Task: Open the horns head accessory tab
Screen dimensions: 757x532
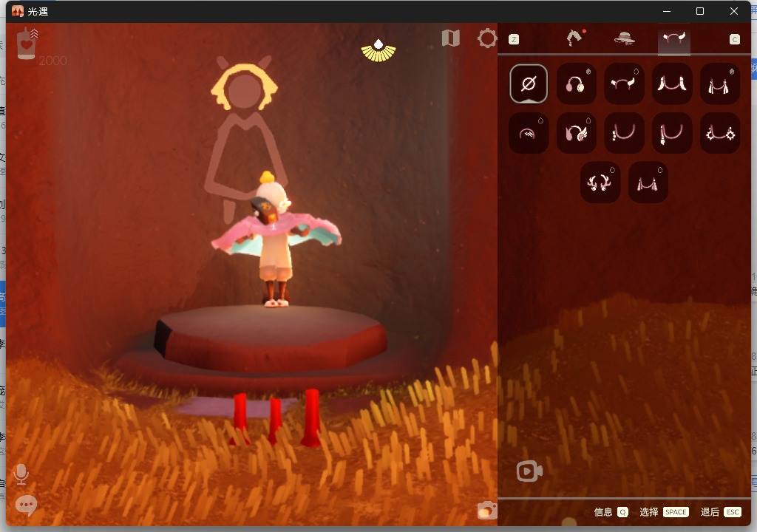Action: tap(674, 38)
